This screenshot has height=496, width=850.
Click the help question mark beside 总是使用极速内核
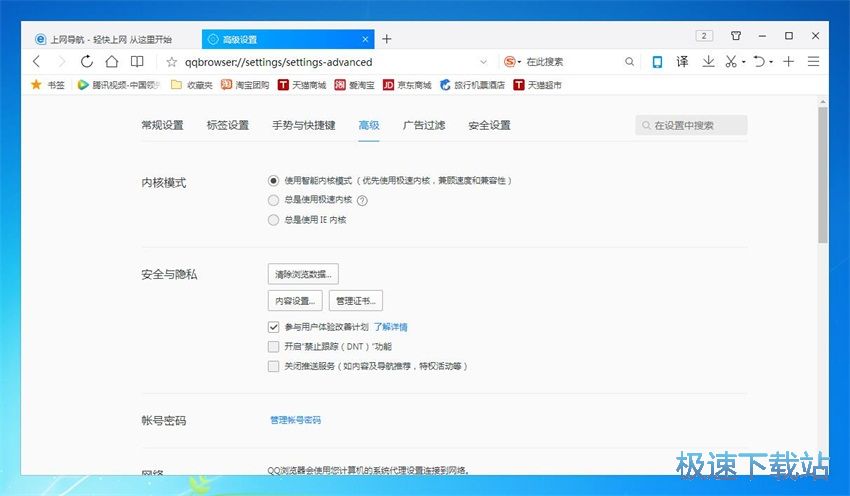point(362,201)
